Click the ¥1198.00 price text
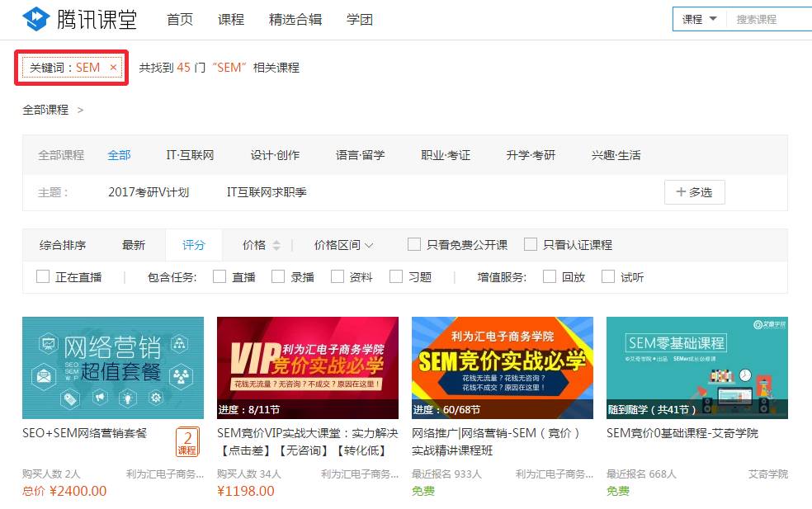 (x=245, y=491)
